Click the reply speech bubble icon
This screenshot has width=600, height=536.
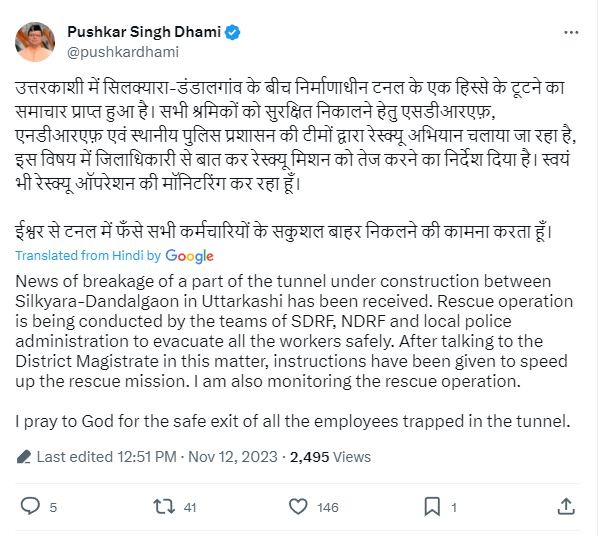click(x=30, y=506)
